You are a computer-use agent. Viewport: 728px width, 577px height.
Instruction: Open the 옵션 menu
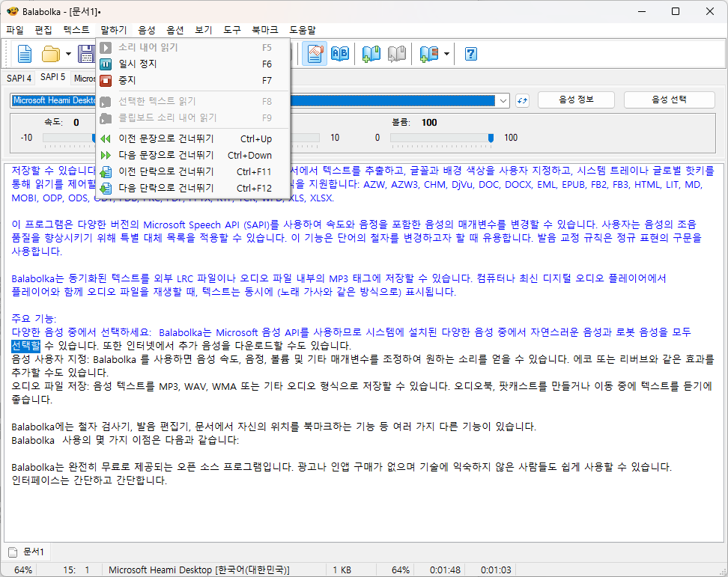pos(175,30)
